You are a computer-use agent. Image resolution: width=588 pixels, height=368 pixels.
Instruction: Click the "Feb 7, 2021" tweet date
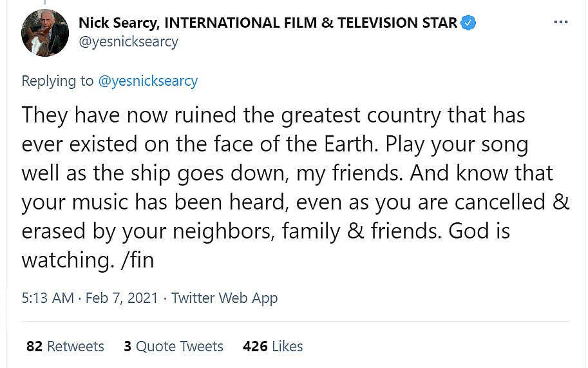tap(121, 298)
